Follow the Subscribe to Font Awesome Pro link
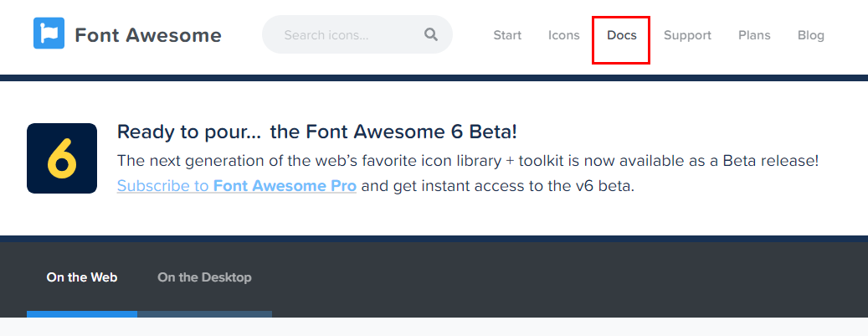The width and height of the screenshot is (868, 336). point(236,186)
